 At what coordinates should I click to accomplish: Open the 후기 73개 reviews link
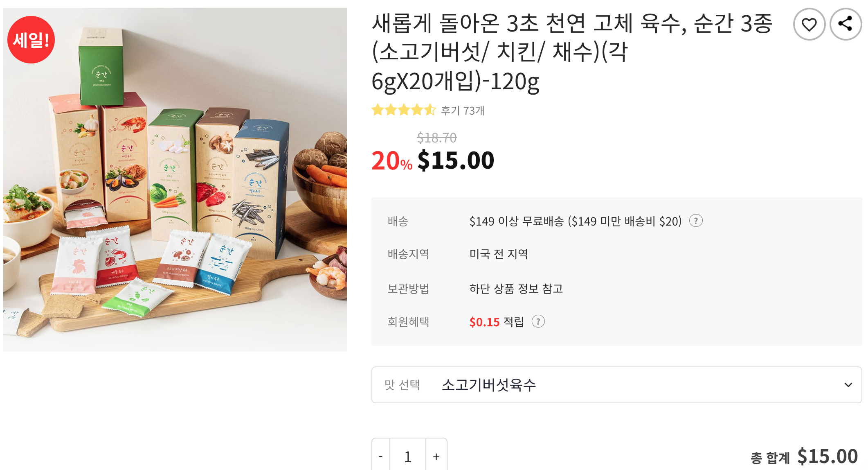click(463, 111)
